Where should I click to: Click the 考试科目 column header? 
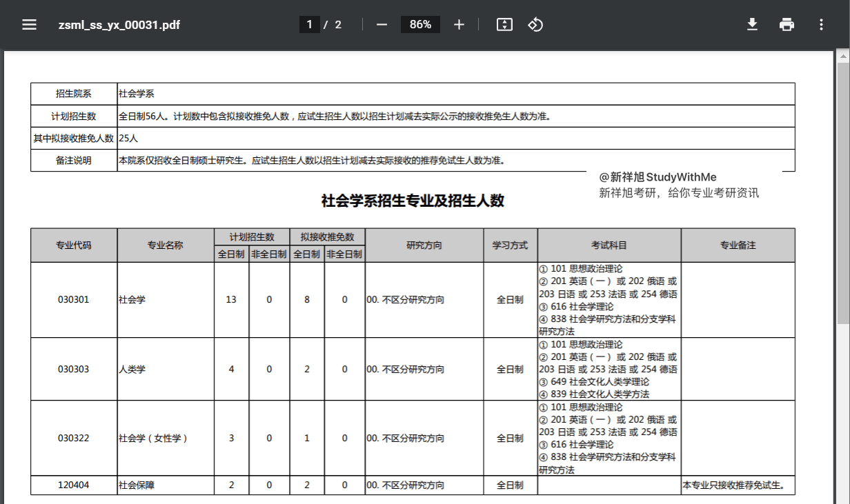[609, 245]
